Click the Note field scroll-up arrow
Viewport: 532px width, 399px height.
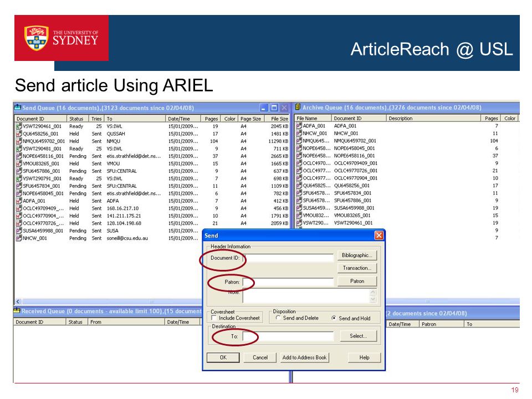coord(373,292)
